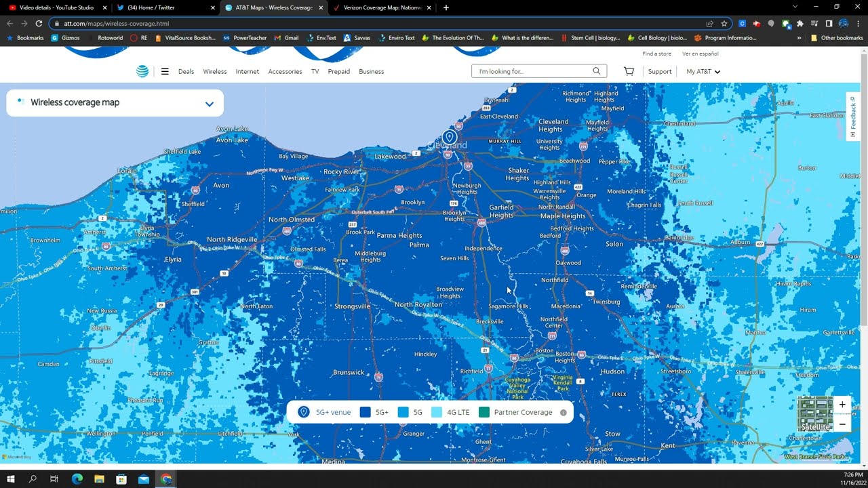Open Gizmos bookmark

pos(66,38)
